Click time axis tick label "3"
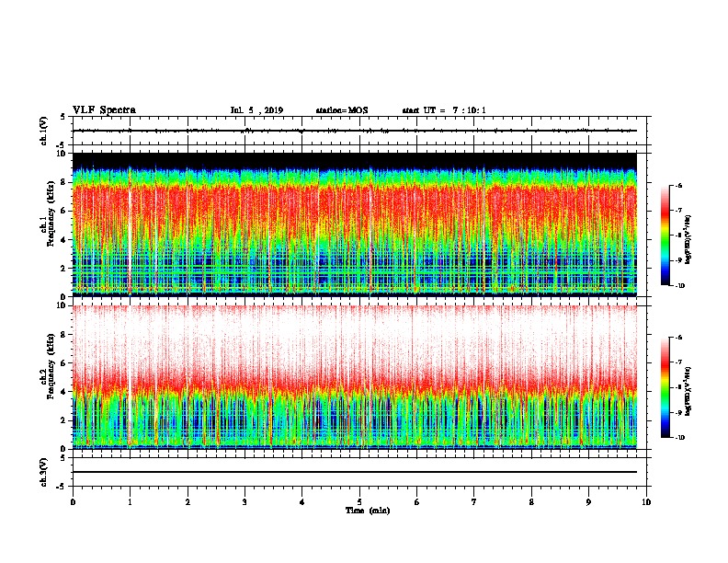This screenshot has height=563, width=728. 245,502
